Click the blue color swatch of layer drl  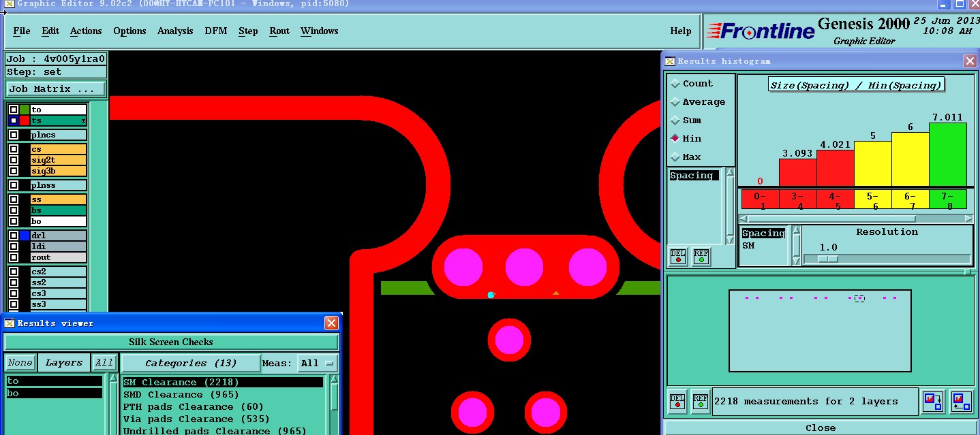coord(25,236)
